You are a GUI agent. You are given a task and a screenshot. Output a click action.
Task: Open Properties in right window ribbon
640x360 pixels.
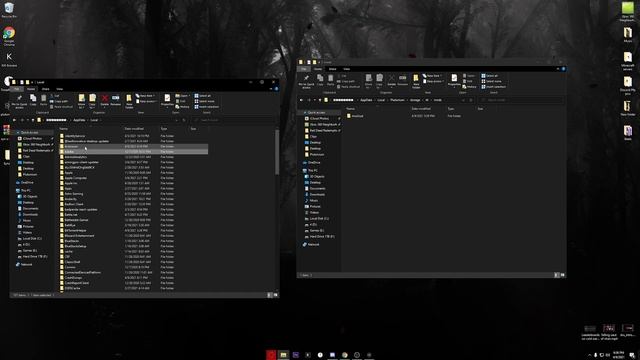click(454, 80)
